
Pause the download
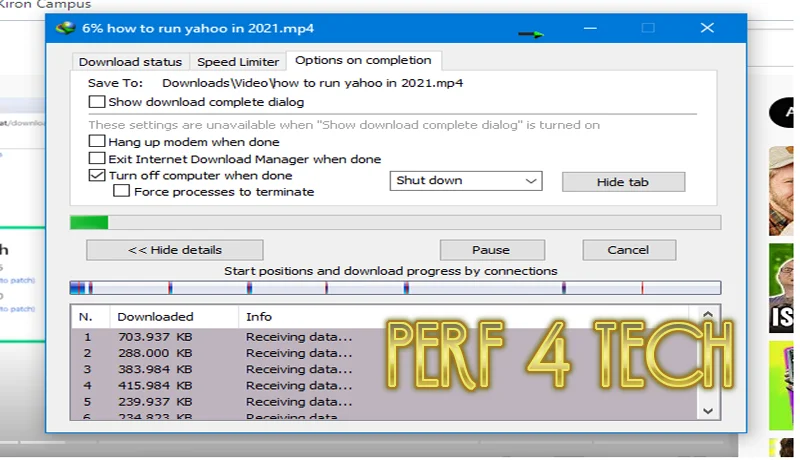[492, 250]
